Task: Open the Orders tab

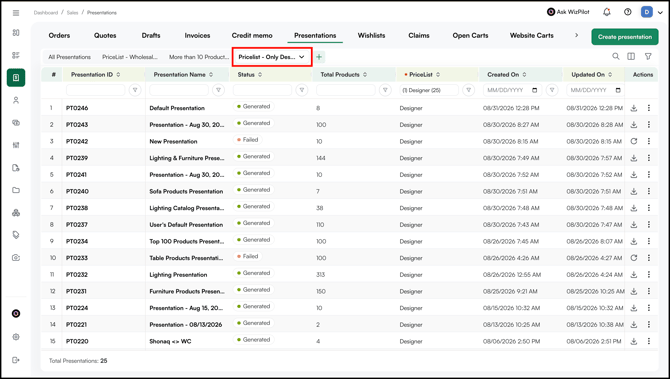Action: 59,35
